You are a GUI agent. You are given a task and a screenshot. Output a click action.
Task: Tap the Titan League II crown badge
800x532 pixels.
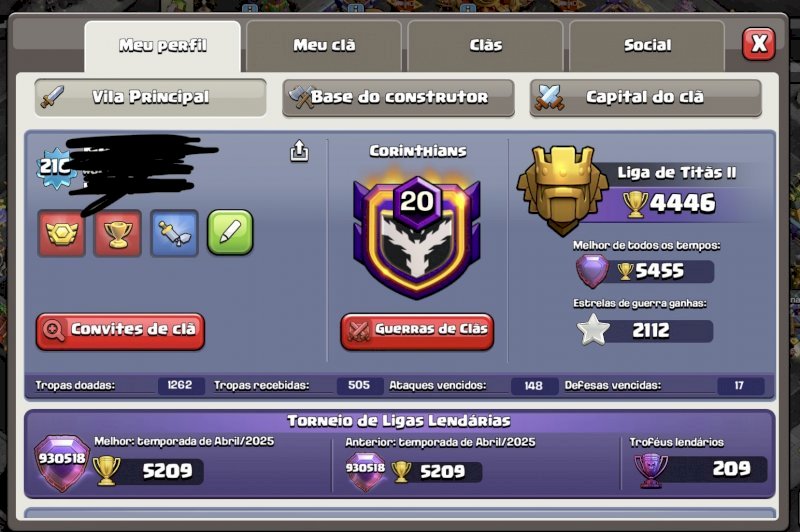tap(562, 190)
